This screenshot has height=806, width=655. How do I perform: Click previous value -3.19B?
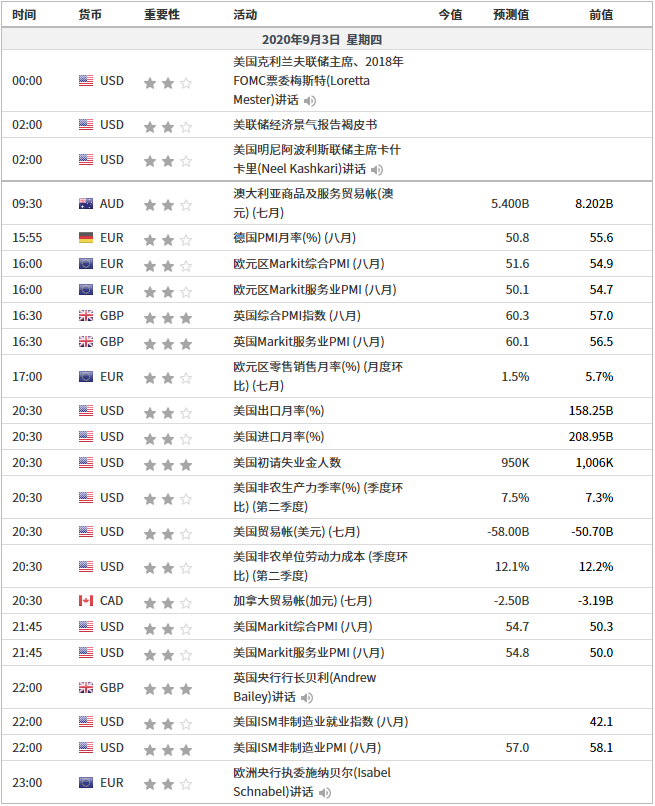click(595, 600)
